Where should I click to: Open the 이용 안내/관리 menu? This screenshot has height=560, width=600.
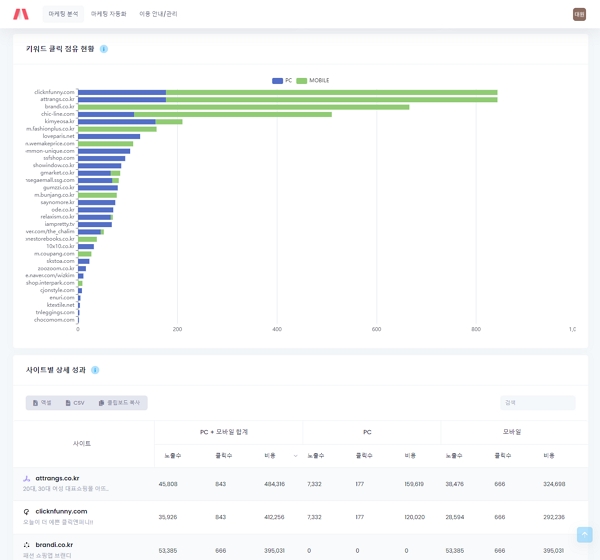(158, 14)
